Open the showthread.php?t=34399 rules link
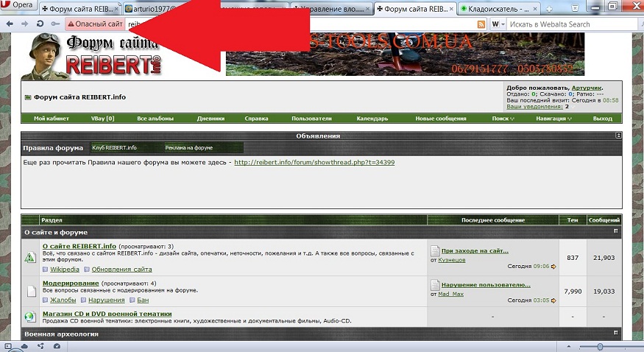The width and height of the screenshot is (644, 352). [x=314, y=162]
